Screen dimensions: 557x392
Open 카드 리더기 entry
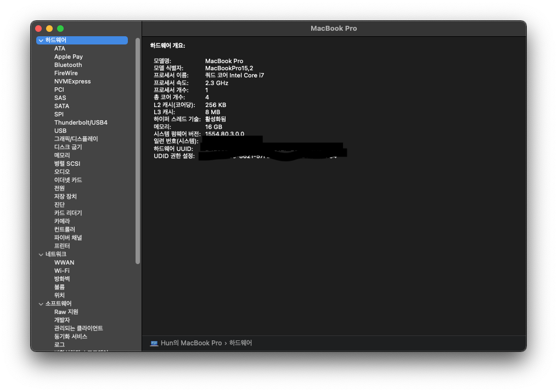68,212
